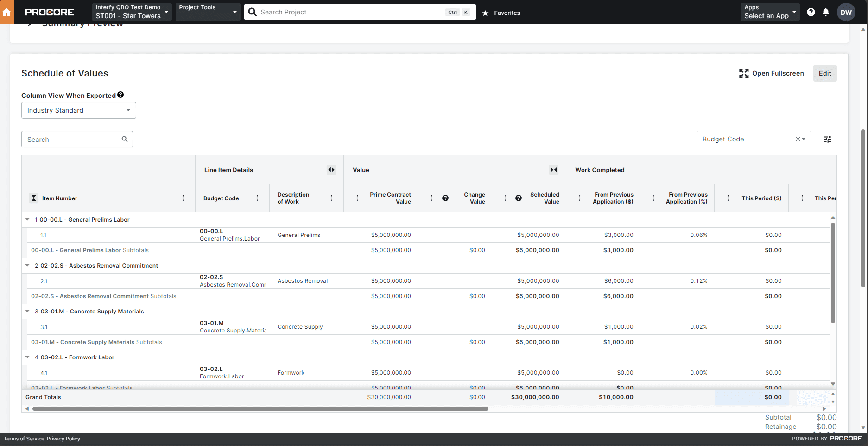Screen dimensions: 868x446
Task: Click the horizontal scrollbar under the table
Action: (x=260, y=409)
